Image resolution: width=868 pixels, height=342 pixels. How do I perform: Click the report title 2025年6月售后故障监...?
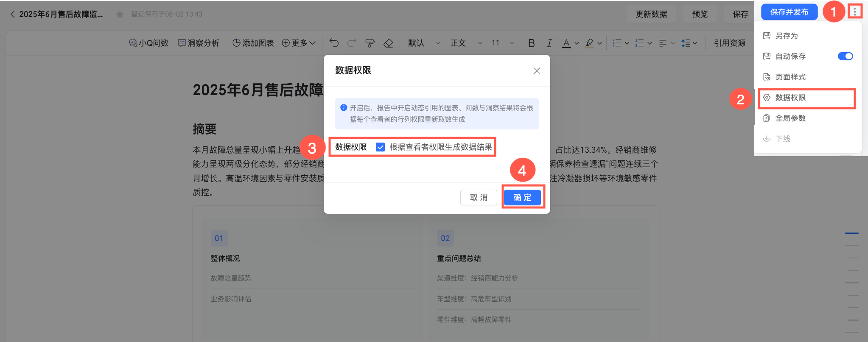tap(61, 14)
